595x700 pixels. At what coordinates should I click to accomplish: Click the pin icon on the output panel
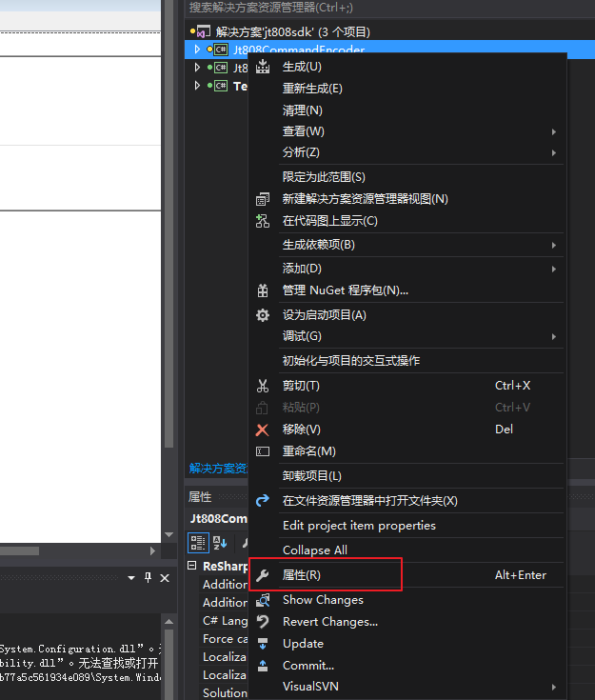click(149, 578)
